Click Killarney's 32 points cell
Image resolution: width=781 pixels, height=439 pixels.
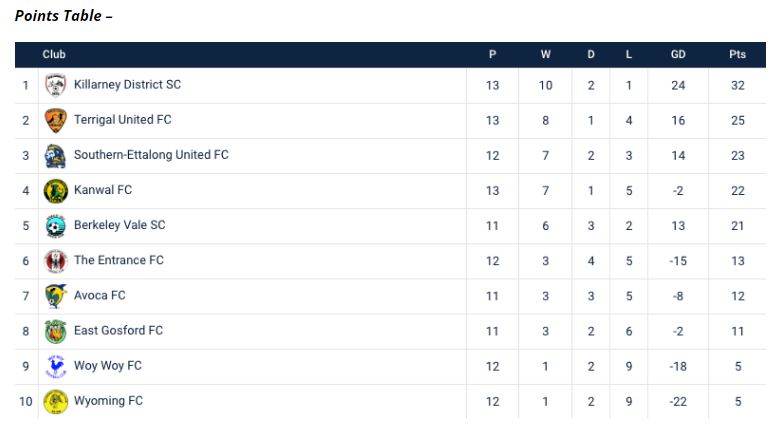click(x=737, y=85)
